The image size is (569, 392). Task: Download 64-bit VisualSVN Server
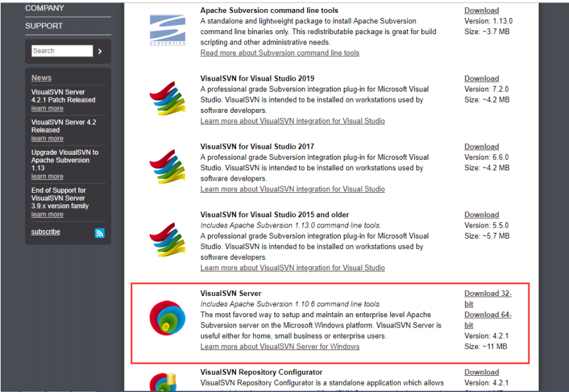point(488,320)
